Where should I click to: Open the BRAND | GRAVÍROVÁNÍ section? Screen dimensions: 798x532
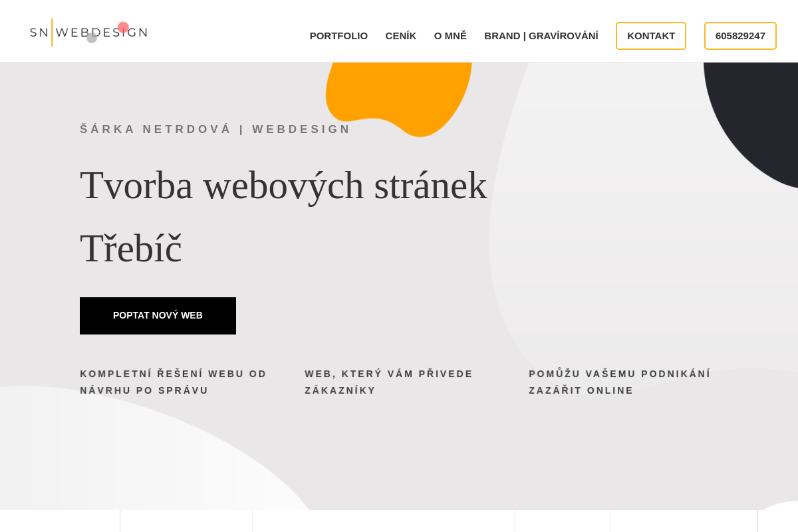(x=541, y=36)
